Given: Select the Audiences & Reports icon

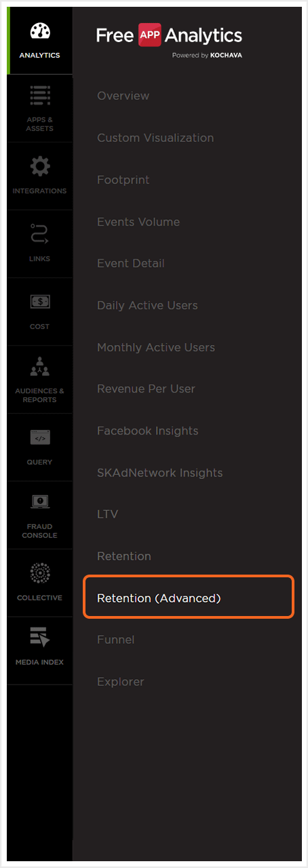Looking at the screenshot, I should (40, 367).
